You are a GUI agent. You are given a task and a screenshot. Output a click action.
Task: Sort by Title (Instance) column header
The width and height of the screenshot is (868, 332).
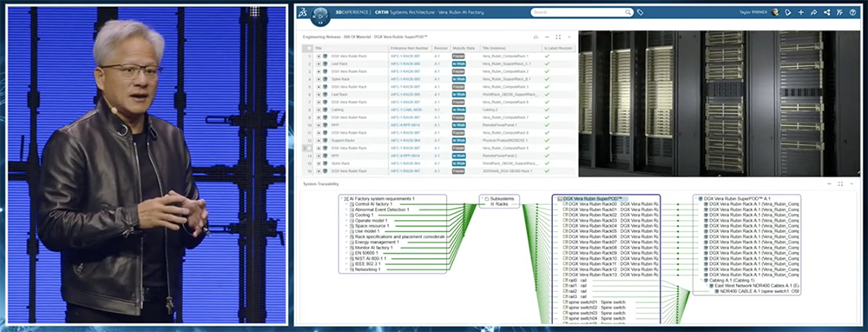pos(511,48)
